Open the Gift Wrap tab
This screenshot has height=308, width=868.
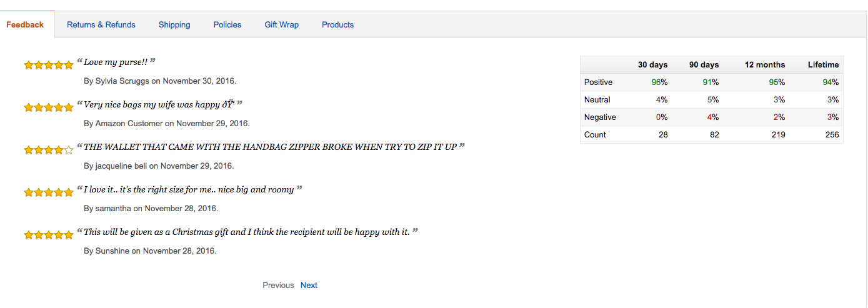click(x=281, y=24)
